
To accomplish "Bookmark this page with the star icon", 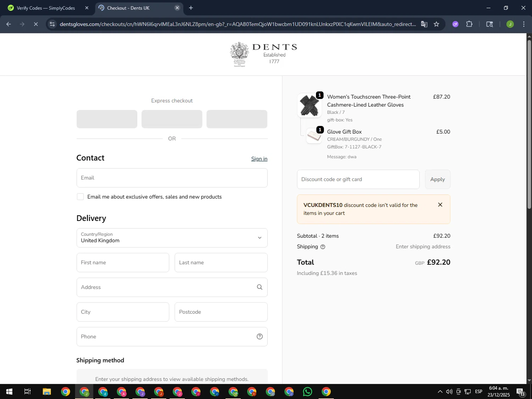I will [437, 24].
